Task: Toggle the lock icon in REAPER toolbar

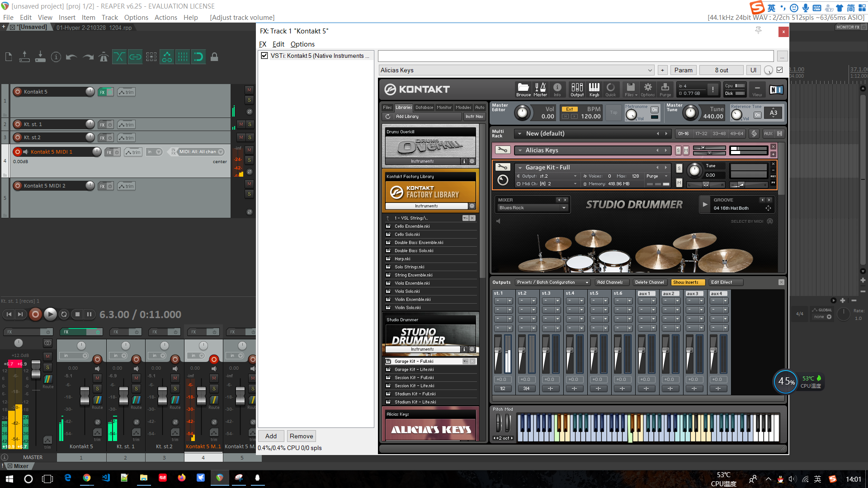Action: coord(215,57)
